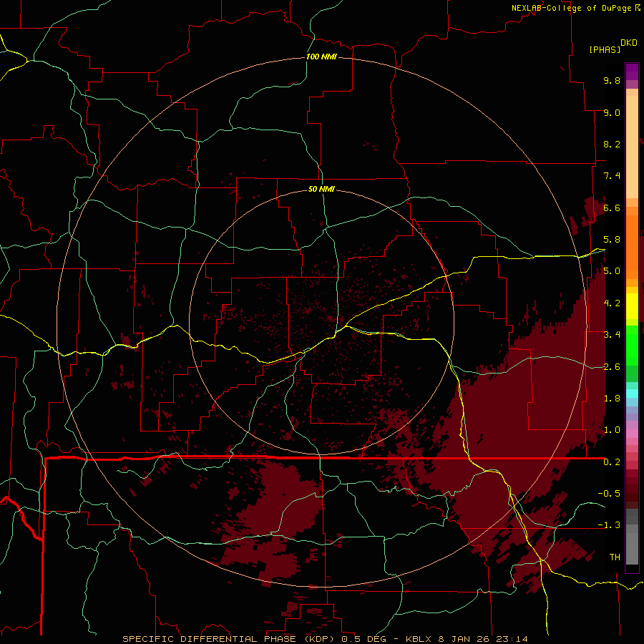Image resolution: width=644 pixels, height=644 pixels.
Task: Click the -0.5 scale value
Action: click(609, 493)
